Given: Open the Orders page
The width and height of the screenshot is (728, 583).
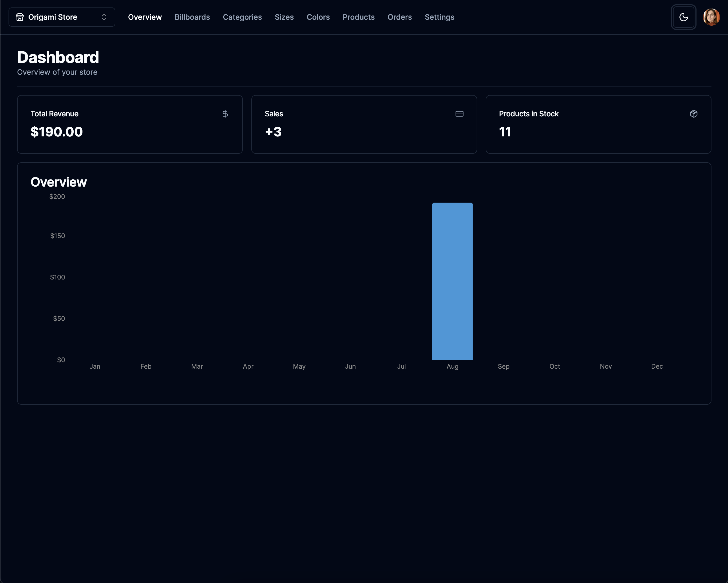Looking at the screenshot, I should [x=399, y=17].
